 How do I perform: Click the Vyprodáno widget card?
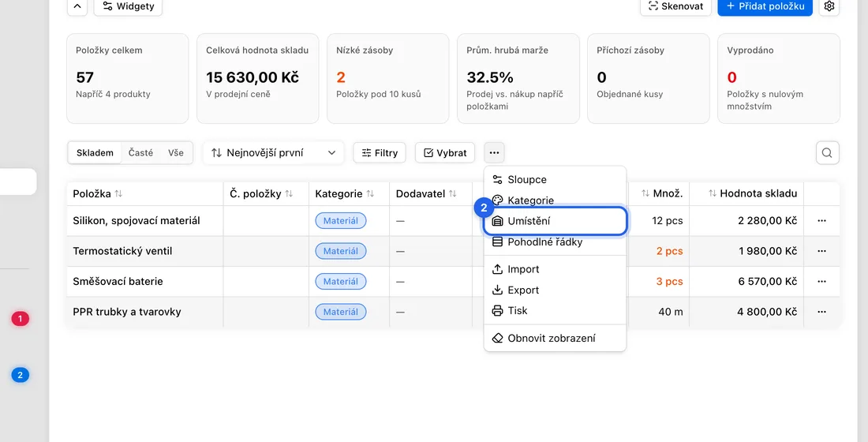(778, 78)
